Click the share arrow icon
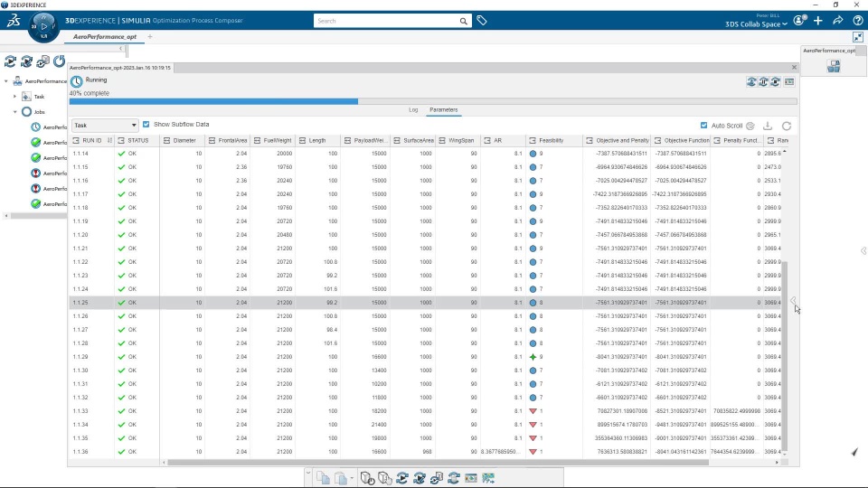 click(837, 21)
